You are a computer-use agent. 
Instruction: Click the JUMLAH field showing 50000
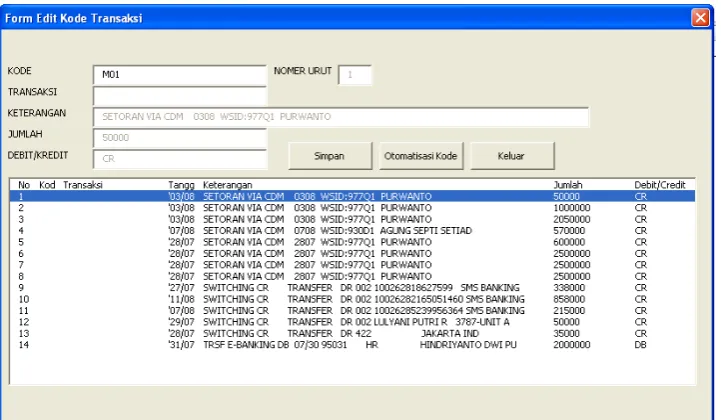tap(180, 138)
